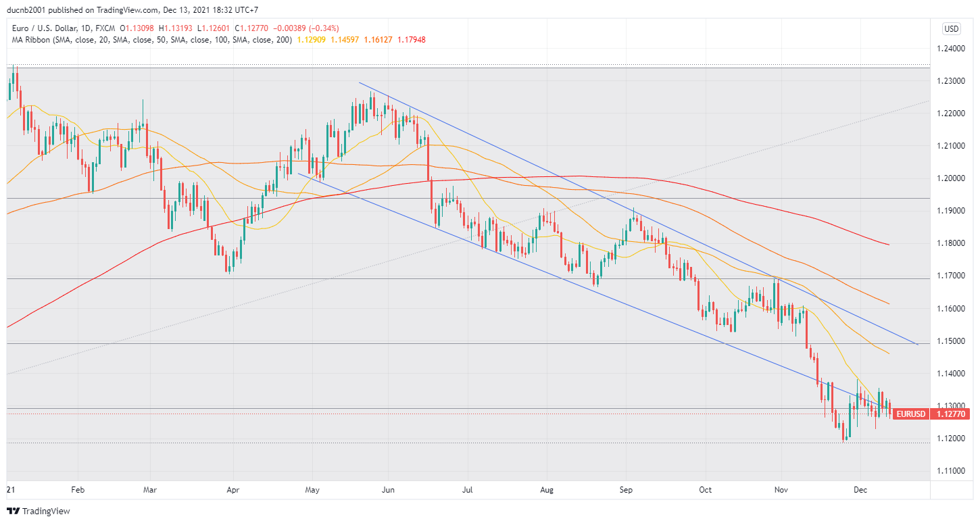Viewport: 980px width, 523px height.
Task: Click the Dec label on time axis
Action: 860,489
